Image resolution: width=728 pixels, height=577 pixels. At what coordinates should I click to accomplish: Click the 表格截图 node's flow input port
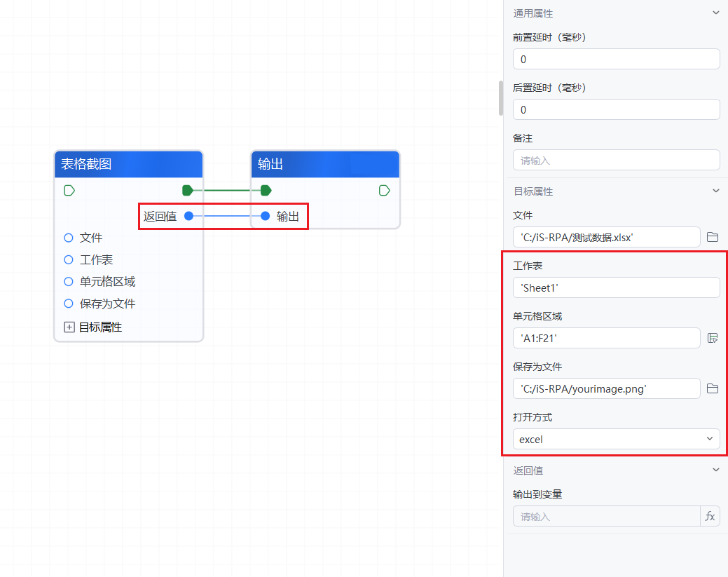[x=69, y=190]
